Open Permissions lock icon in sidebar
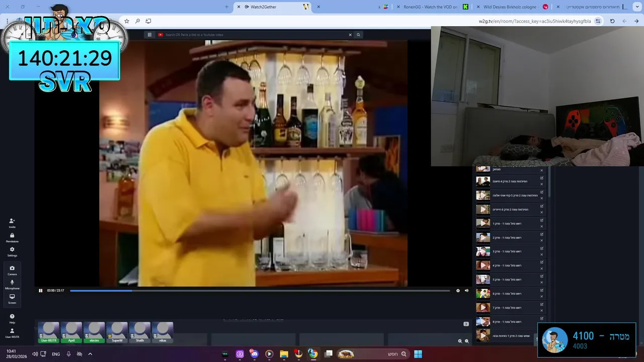The height and width of the screenshot is (362, 644). pos(12,237)
